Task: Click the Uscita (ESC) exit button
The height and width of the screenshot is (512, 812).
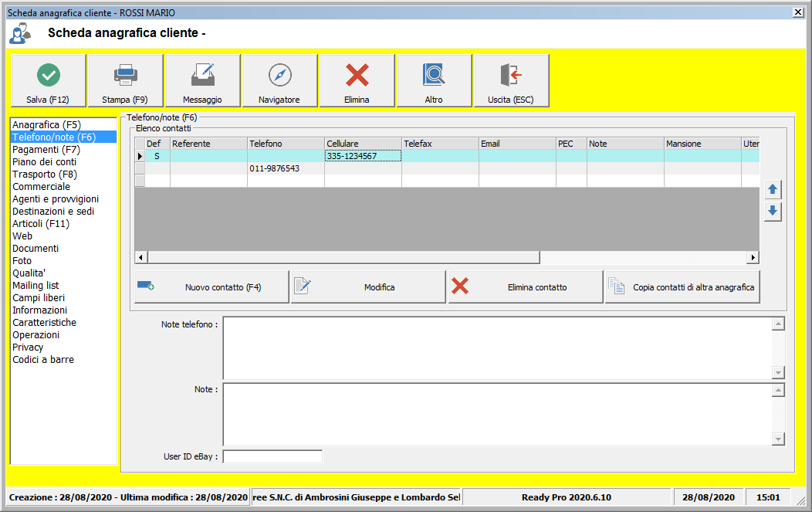Action: pos(511,81)
